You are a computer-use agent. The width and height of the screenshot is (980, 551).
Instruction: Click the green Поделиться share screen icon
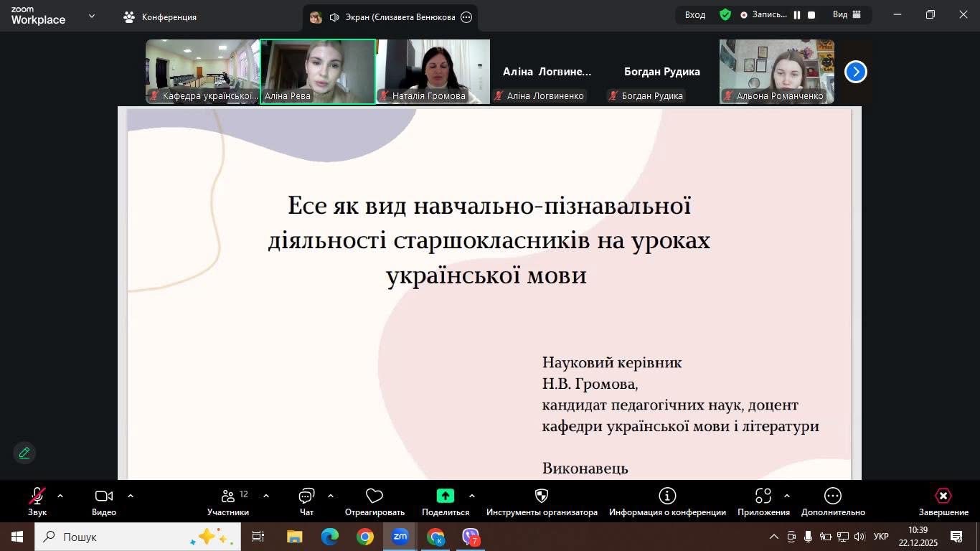click(x=446, y=496)
